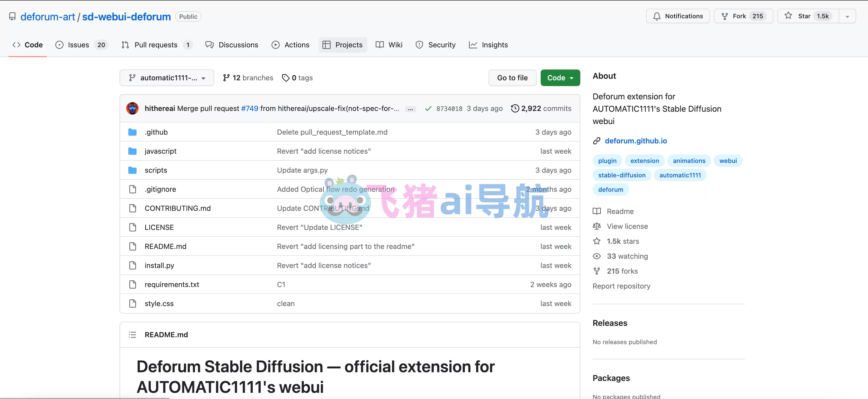The height and width of the screenshot is (399, 868).
Task: Click hithereai author name in commit bar
Action: [x=160, y=109]
